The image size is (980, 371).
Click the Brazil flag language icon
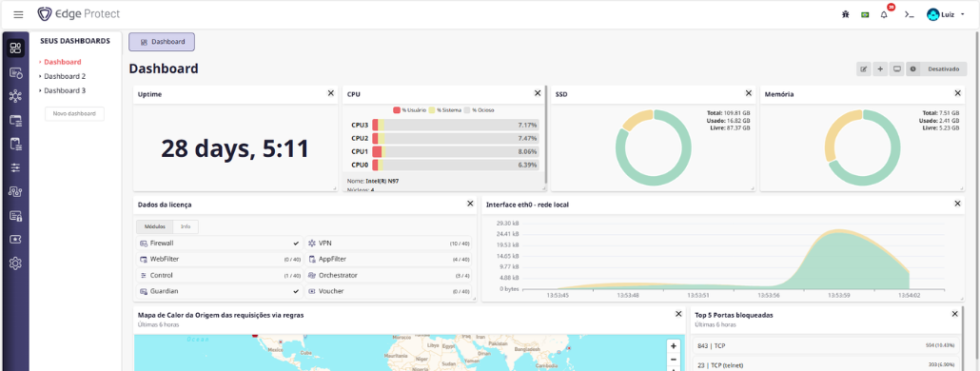865,14
